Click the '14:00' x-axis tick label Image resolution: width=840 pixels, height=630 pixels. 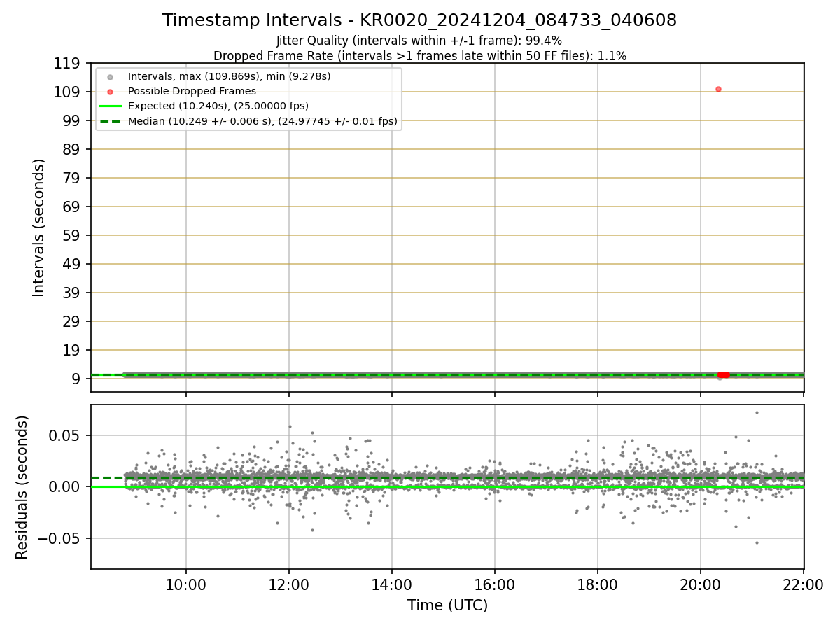click(392, 586)
